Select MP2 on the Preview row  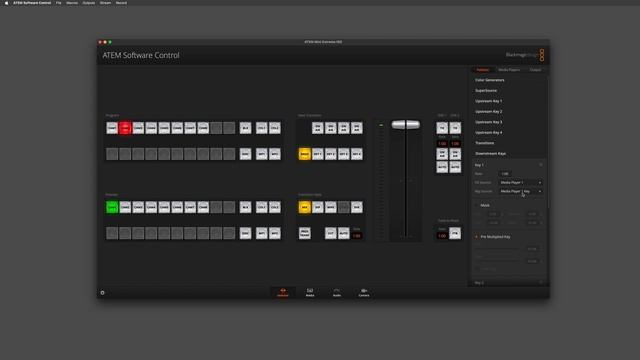275,233
